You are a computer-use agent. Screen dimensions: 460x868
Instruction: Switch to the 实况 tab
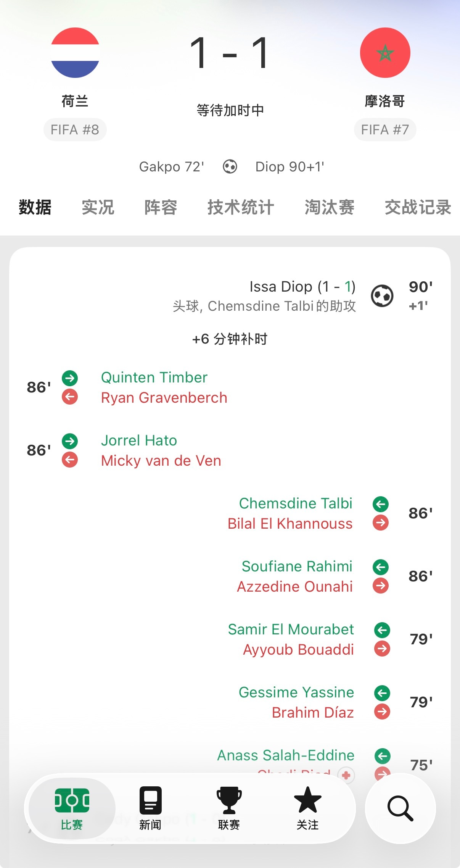coord(98,207)
